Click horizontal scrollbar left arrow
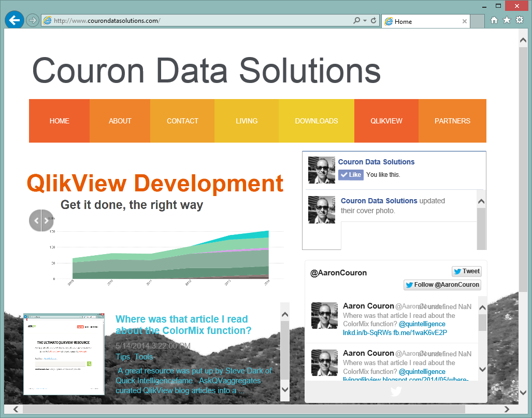 15,409
